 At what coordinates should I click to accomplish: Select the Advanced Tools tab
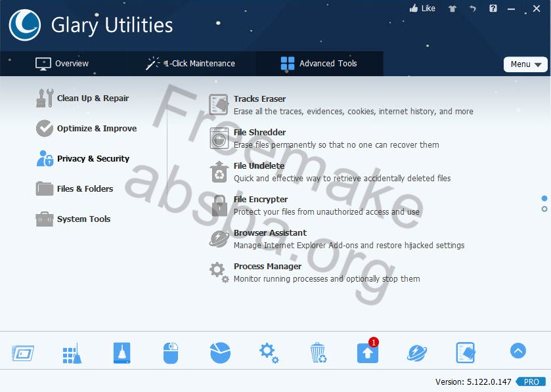tap(319, 64)
